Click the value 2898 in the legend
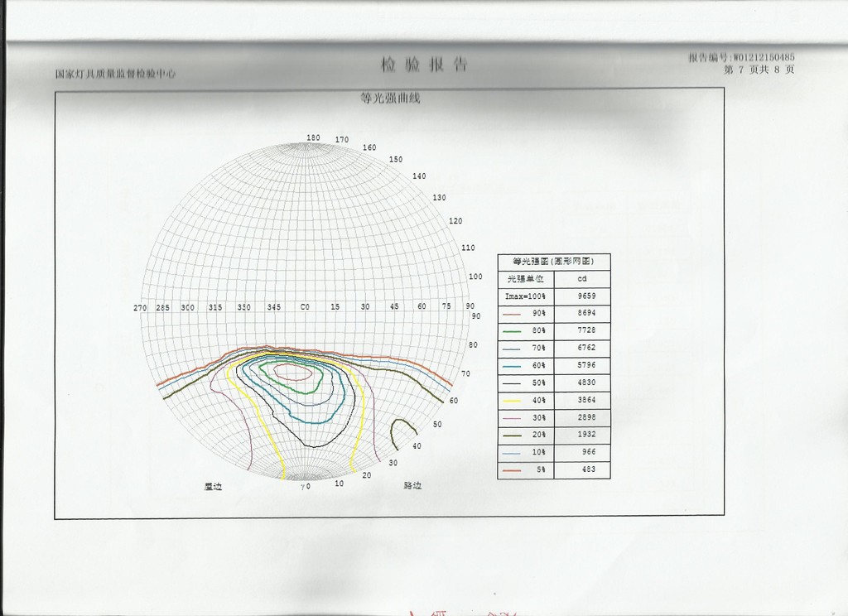848x616 pixels. click(586, 417)
